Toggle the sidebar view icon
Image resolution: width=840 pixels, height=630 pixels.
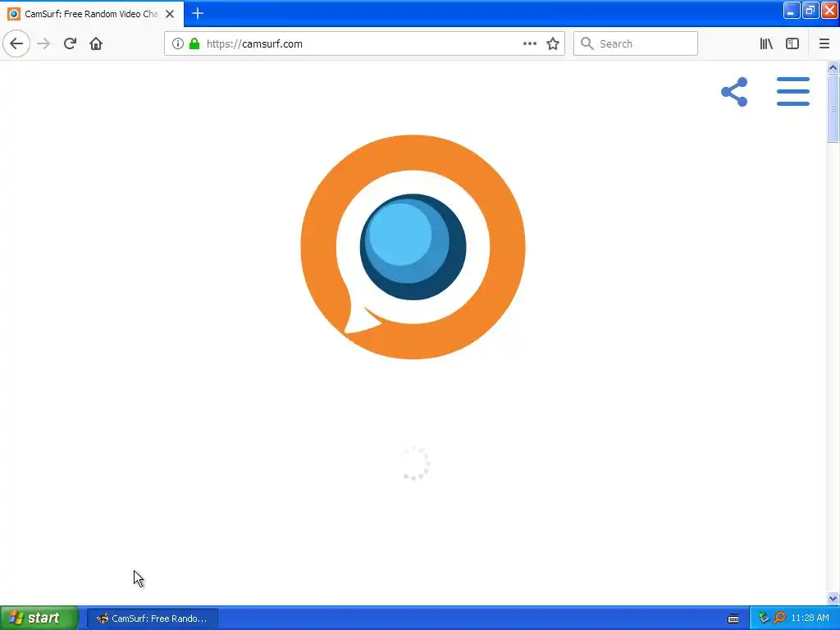(x=792, y=43)
